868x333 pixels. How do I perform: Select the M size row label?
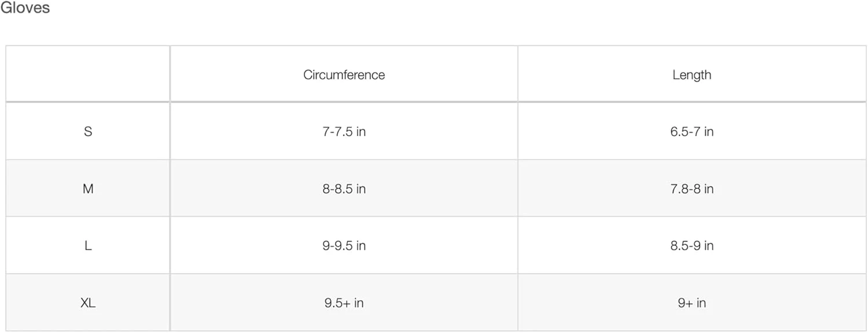click(x=88, y=189)
